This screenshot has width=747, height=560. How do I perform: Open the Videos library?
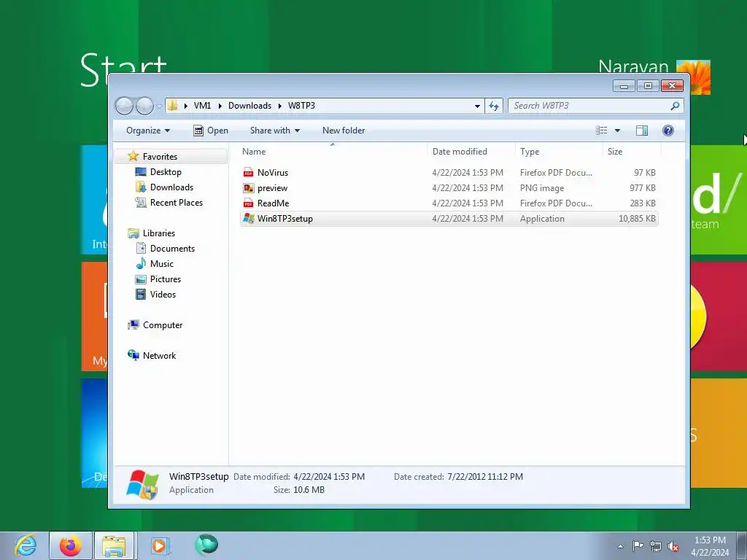163,295
